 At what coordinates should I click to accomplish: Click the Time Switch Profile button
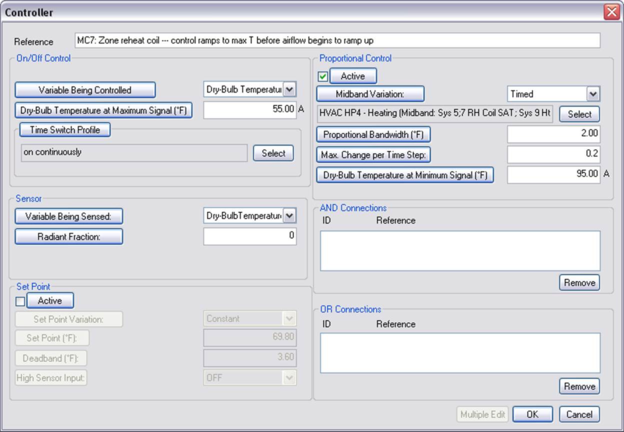click(x=65, y=130)
